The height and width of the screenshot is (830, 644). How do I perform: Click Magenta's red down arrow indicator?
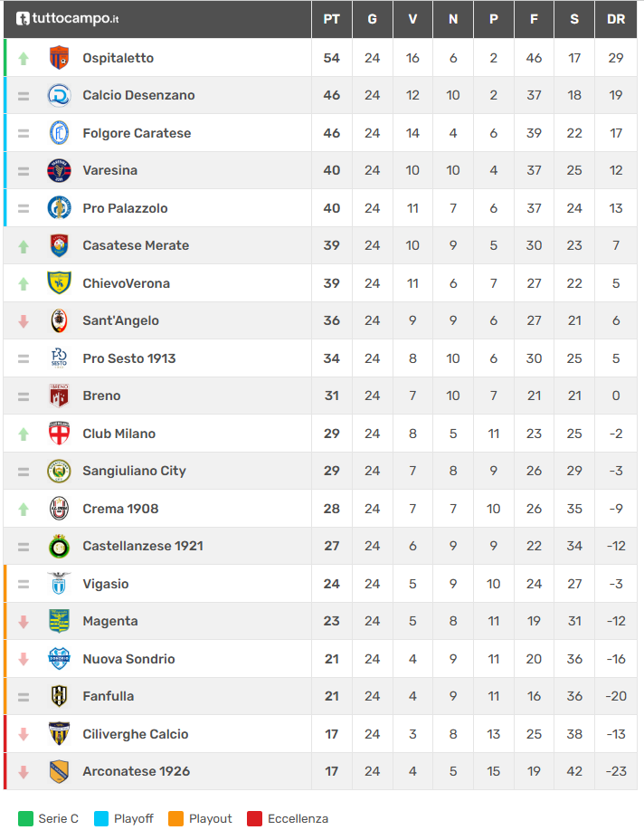click(24, 621)
